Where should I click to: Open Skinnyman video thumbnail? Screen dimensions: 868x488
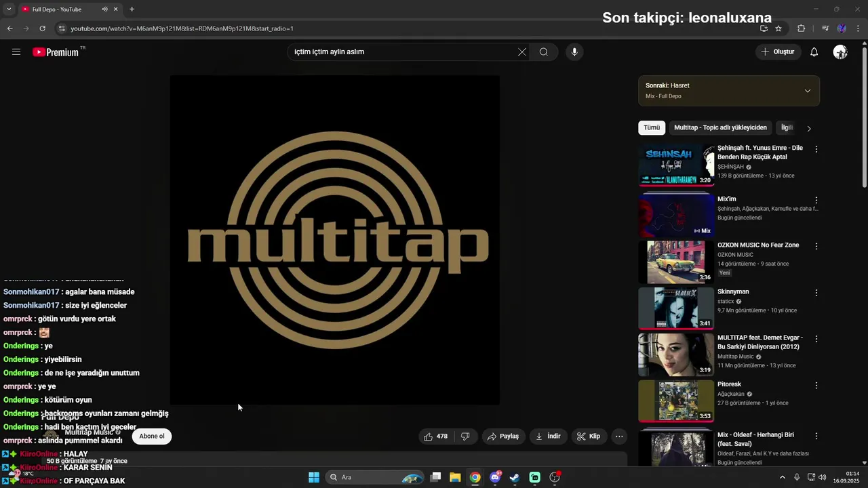(676, 308)
